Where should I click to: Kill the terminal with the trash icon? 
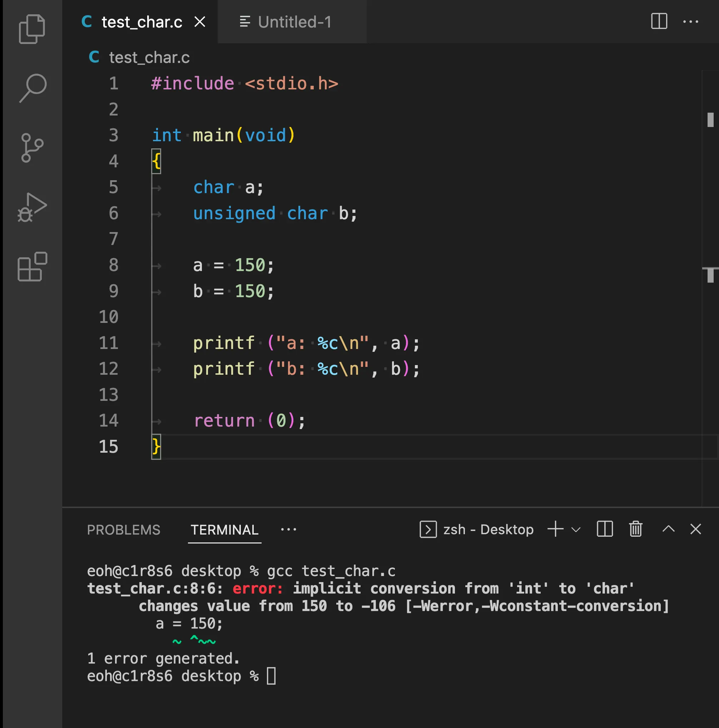635,529
